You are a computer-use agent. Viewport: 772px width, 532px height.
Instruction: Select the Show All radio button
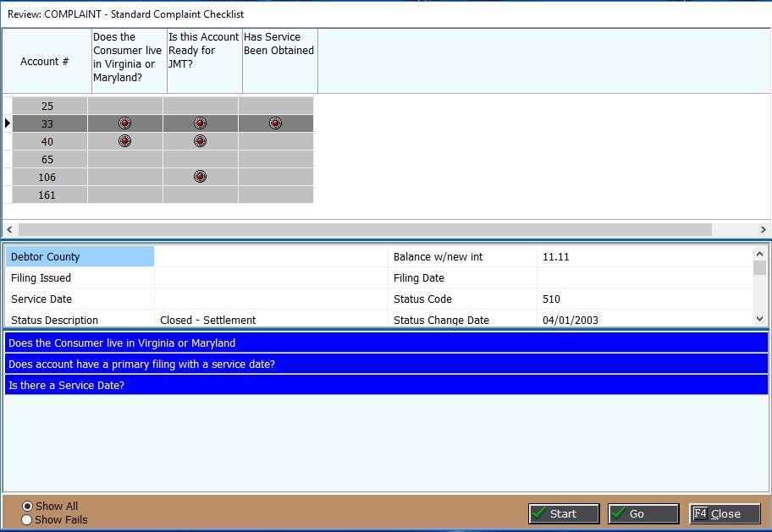pyautogui.click(x=27, y=507)
